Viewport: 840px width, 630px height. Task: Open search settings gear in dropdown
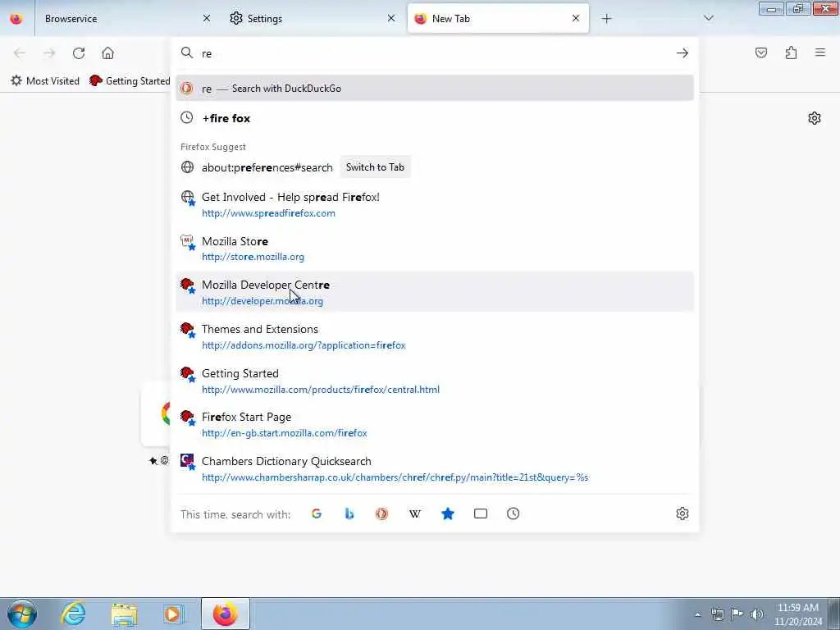682,514
